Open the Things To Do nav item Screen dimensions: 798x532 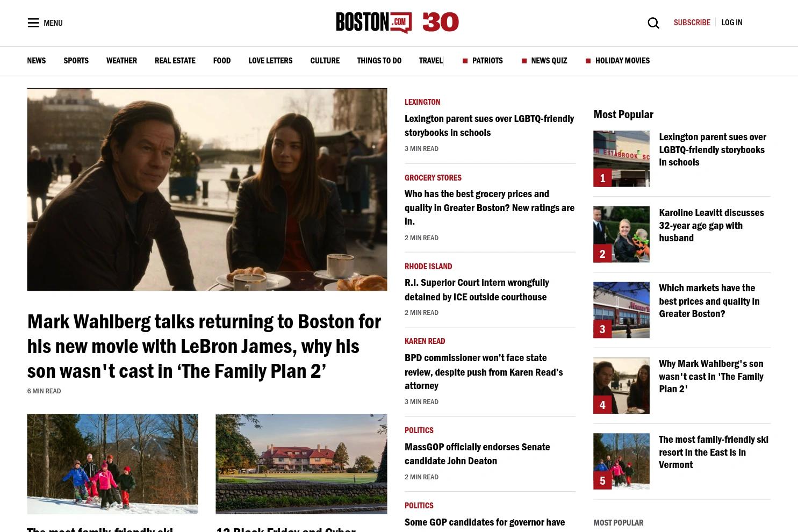(x=379, y=61)
